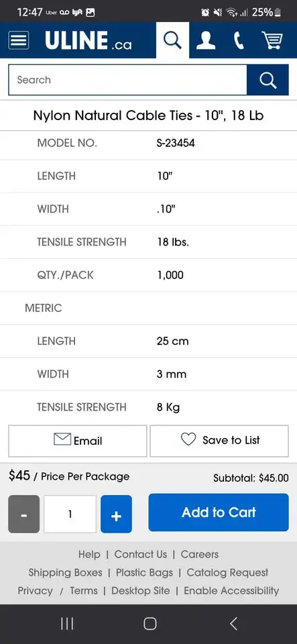Decrease quantity with minus button
Viewport: 297px width, 644px height.
(23, 515)
